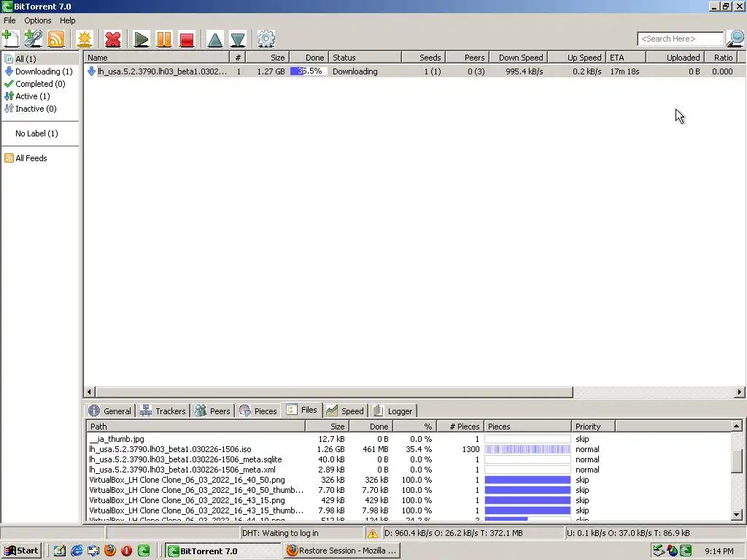Select the beta1.030226-1506.iso file row

tap(409, 449)
